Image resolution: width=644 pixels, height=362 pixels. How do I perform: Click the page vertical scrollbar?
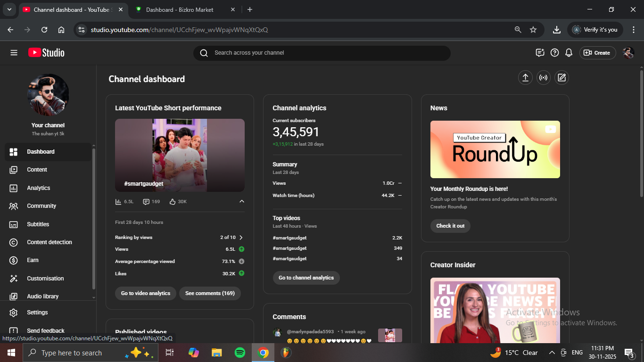pos(641,132)
